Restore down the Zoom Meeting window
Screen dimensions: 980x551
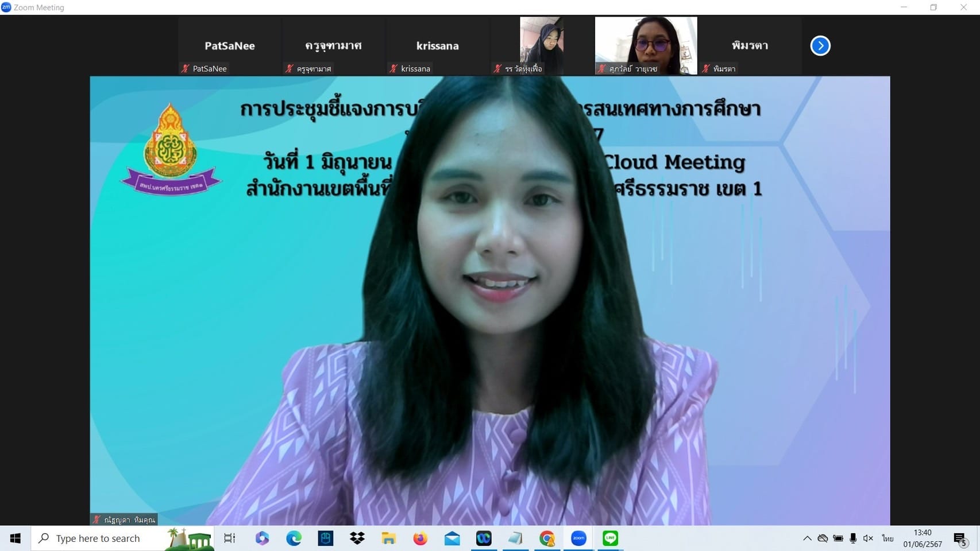pyautogui.click(x=934, y=7)
